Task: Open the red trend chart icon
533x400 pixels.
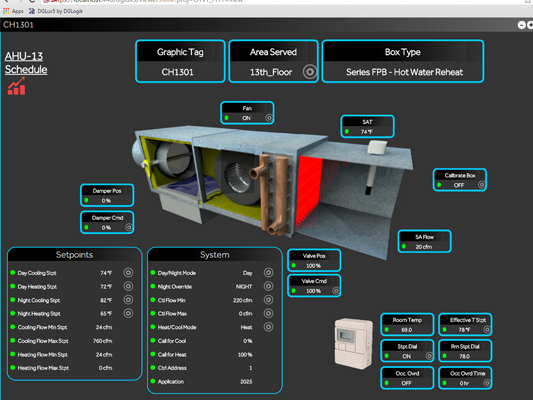Action: coord(16,86)
